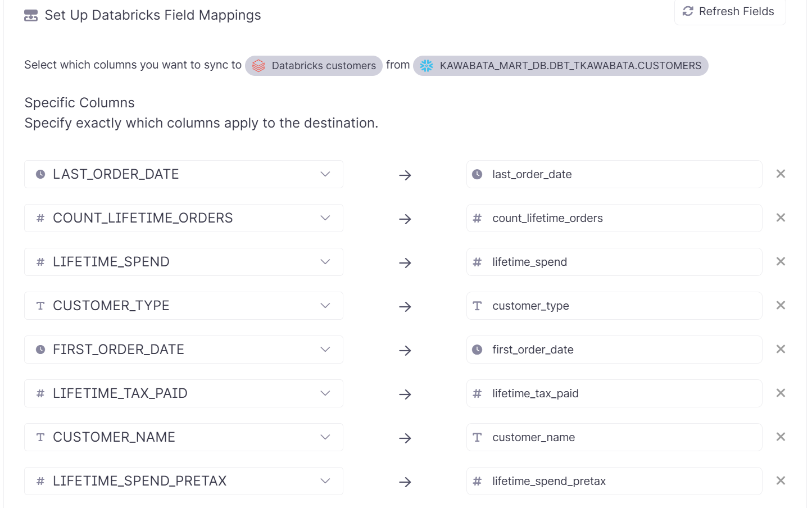Viewport: 812px width, 508px height.
Task: Click the clock icon in last_order_date field
Action: (477, 174)
